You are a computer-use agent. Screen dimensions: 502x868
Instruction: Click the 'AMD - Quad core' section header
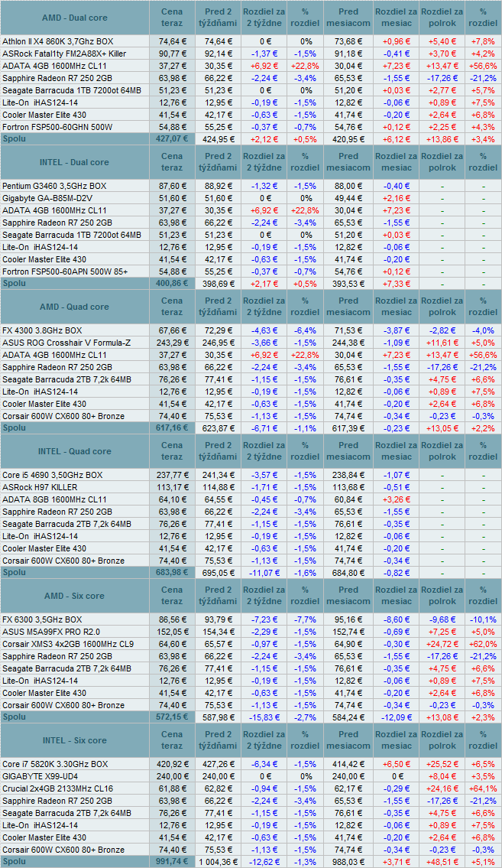(75, 307)
